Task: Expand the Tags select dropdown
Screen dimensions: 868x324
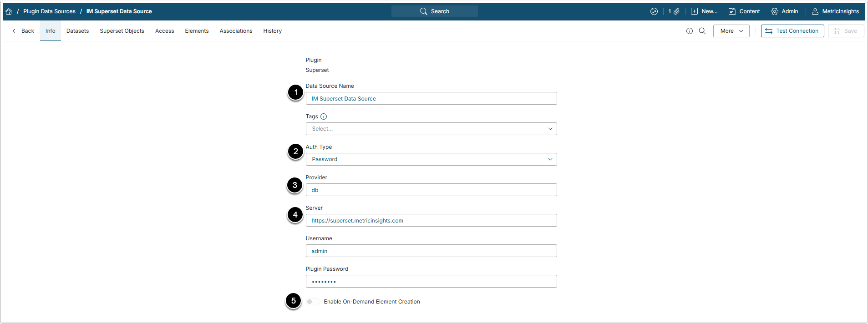Action: 431,129
